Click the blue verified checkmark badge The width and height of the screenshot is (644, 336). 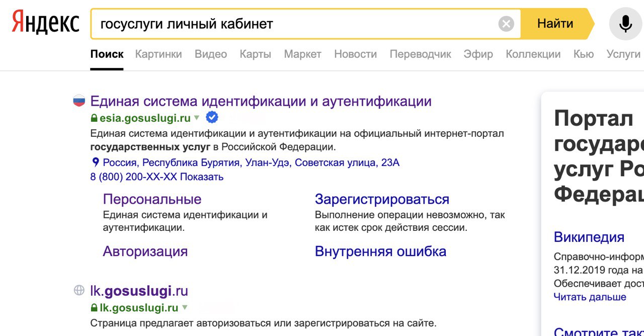(212, 118)
